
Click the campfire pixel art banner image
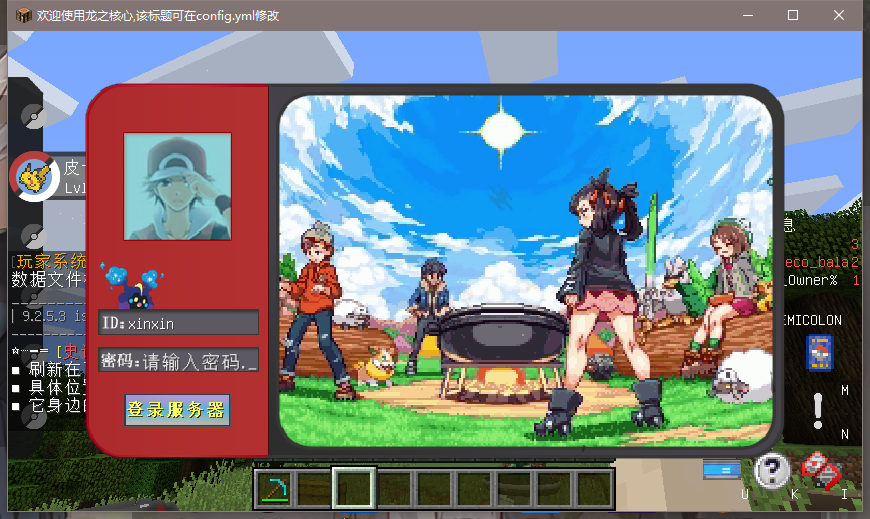point(525,270)
